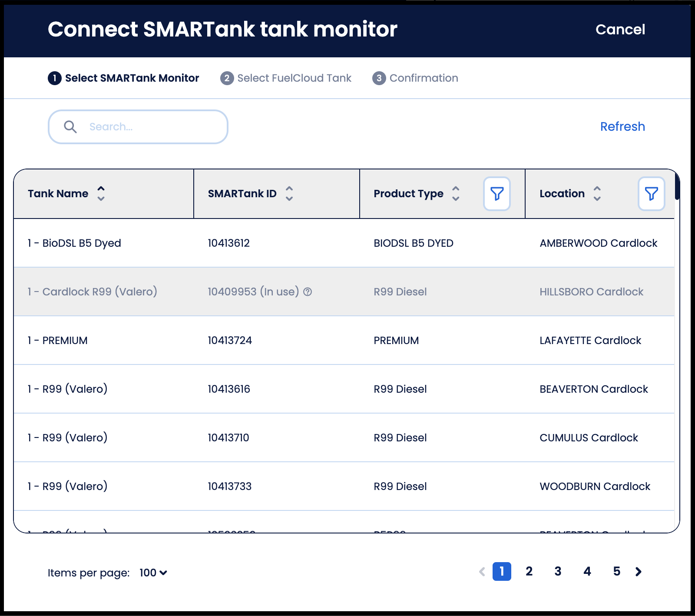Viewport: 695px width, 616px height.
Task: Click HILLSBORO Cardlock location cell
Action: coord(592,292)
